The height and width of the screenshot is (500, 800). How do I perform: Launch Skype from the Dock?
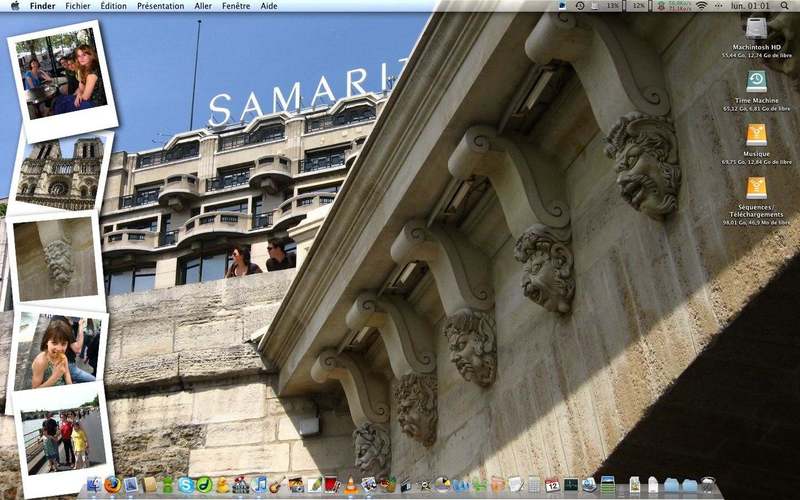186,485
